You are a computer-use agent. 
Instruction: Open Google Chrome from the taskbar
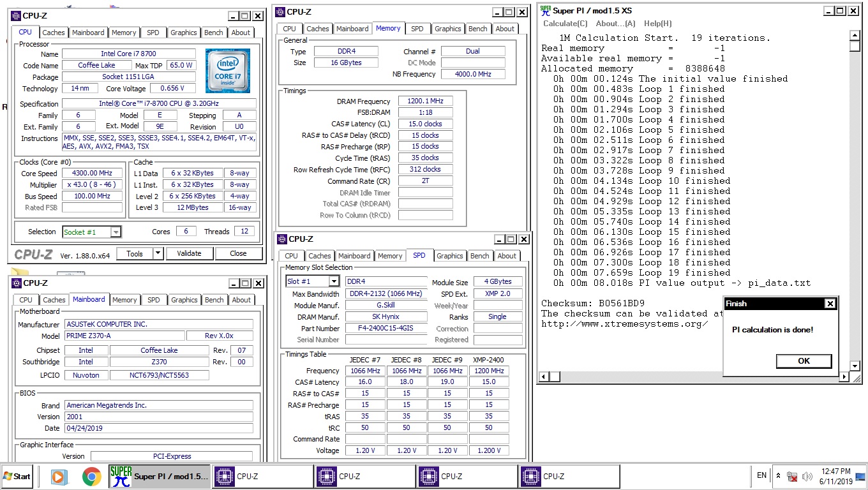(x=91, y=477)
